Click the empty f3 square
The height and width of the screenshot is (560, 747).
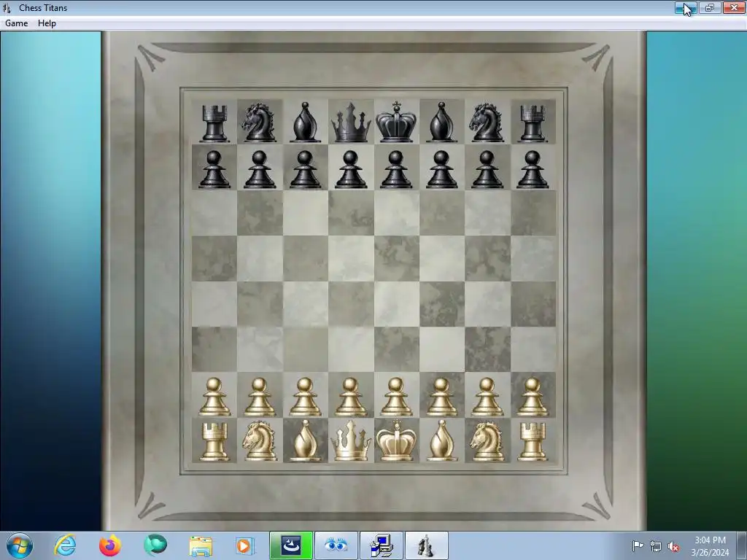pos(442,349)
